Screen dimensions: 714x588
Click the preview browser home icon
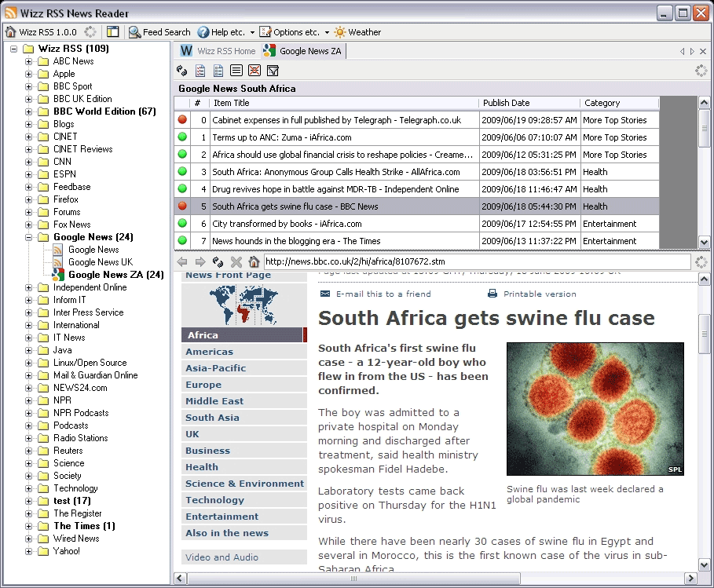[254, 261]
